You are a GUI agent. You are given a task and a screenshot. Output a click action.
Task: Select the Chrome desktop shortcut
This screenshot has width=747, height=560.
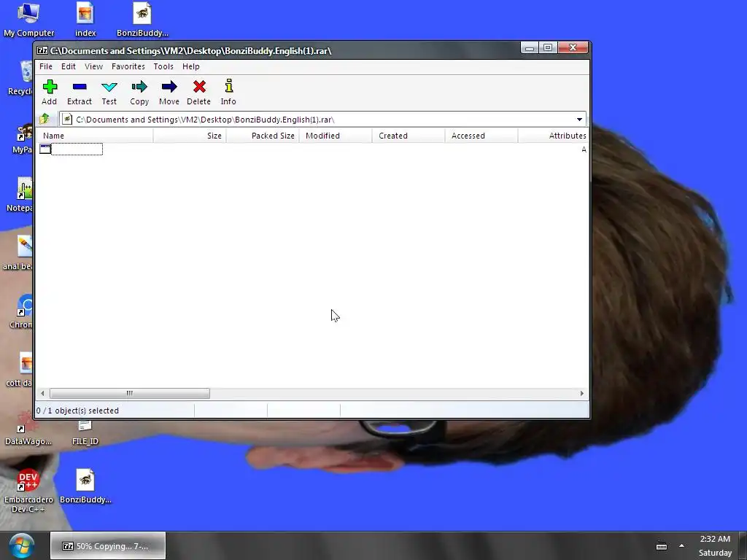(x=21, y=312)
